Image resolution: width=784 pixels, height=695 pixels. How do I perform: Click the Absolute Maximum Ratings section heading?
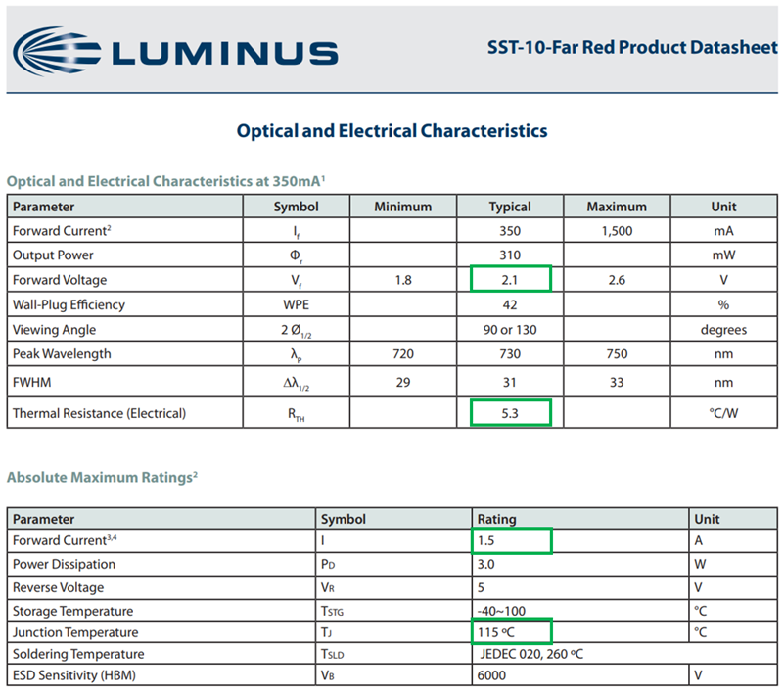click(x=103, y=478)
